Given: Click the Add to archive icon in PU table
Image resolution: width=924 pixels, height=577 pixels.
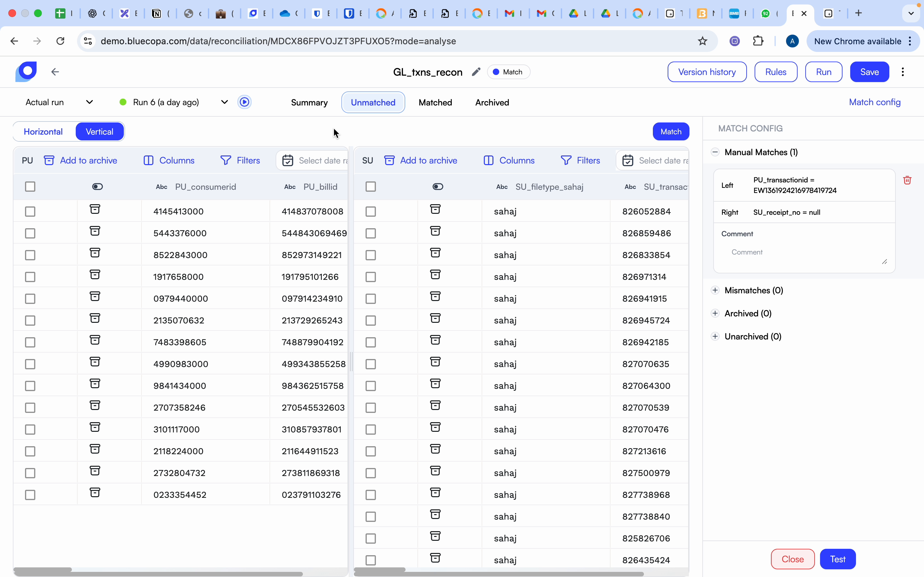Looking at the screenshot, I should [x=80, y=160].
